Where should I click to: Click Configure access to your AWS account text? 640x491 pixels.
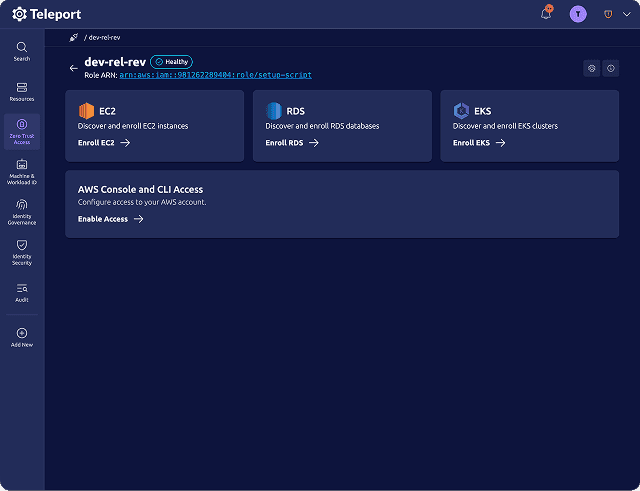(142, 202)
